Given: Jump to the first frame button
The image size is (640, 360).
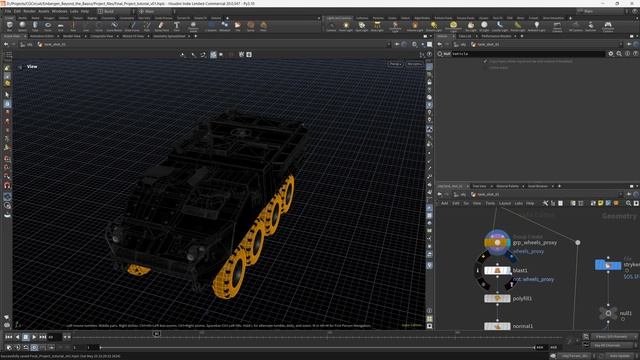Looking at the screenshot, I should [x=9, y=337].
